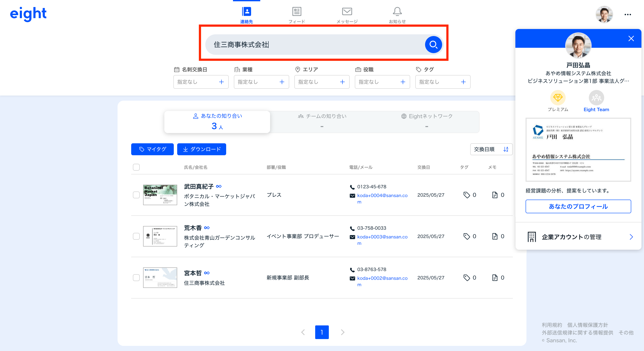Click the memo icon in 宮本哲 row
Viewport: 644px width, 351px height.
(495, 277)
